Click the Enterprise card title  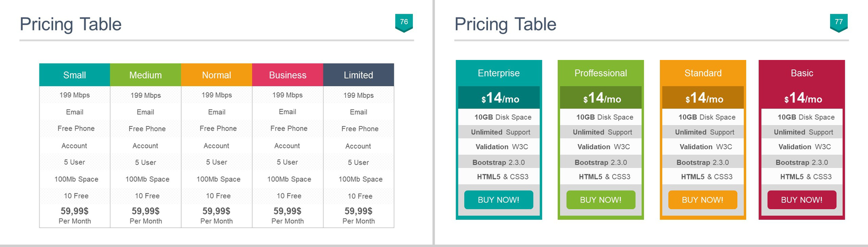click(x=499, y=73)
